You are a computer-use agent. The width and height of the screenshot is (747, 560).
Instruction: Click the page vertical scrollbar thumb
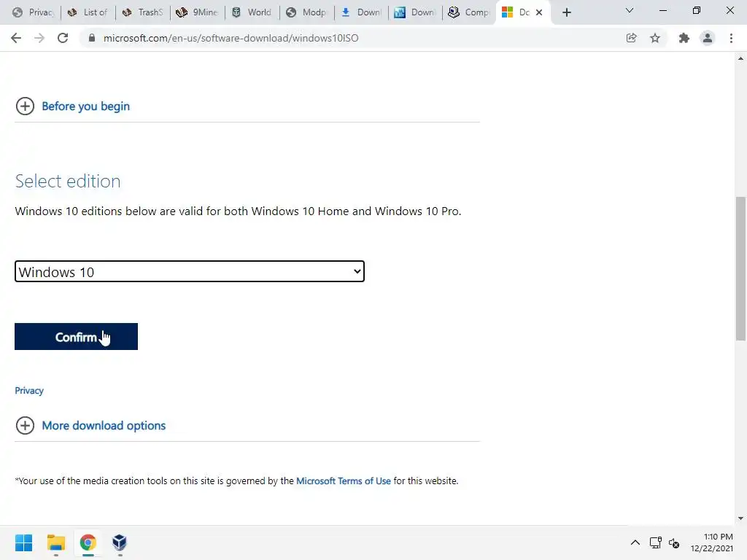pos(740,268)
